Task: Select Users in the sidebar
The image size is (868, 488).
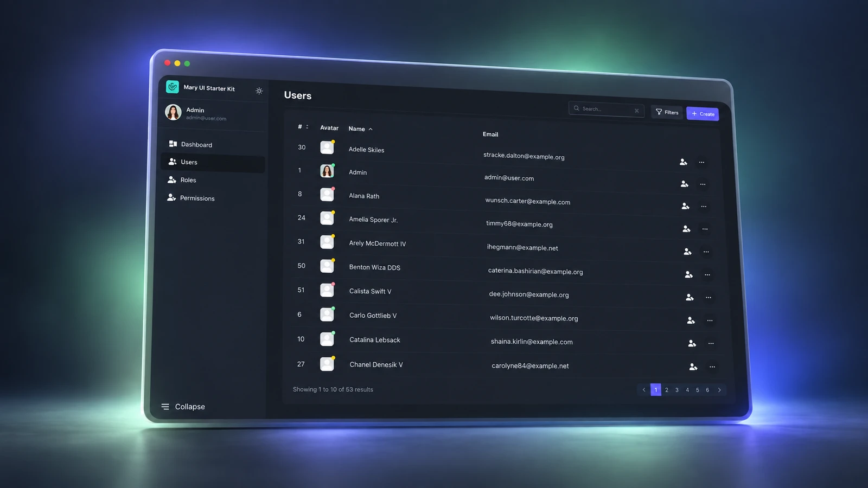Action: pos(213,162)
